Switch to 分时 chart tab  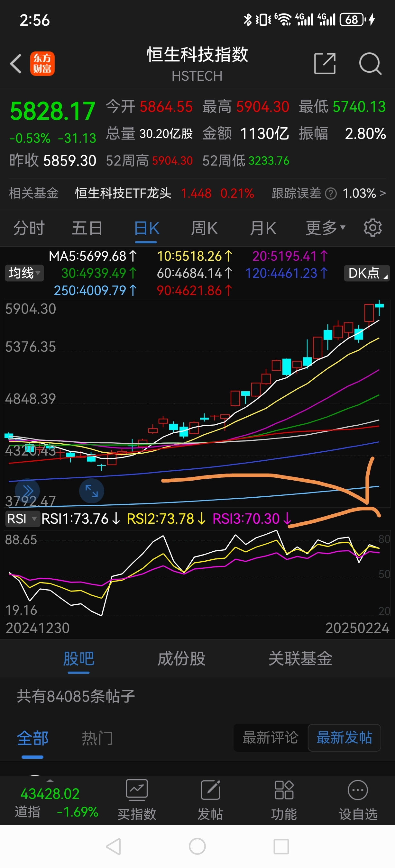pos(29,228)
